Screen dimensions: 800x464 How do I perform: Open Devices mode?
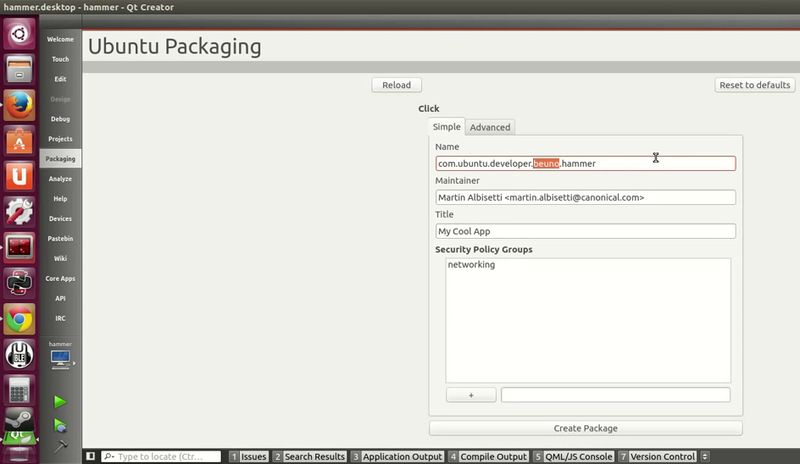60,218
